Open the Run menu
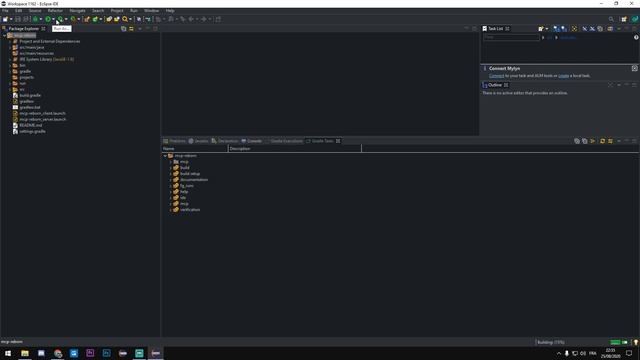The width and height of the screenshot is (640, 360). click(133, 11)
